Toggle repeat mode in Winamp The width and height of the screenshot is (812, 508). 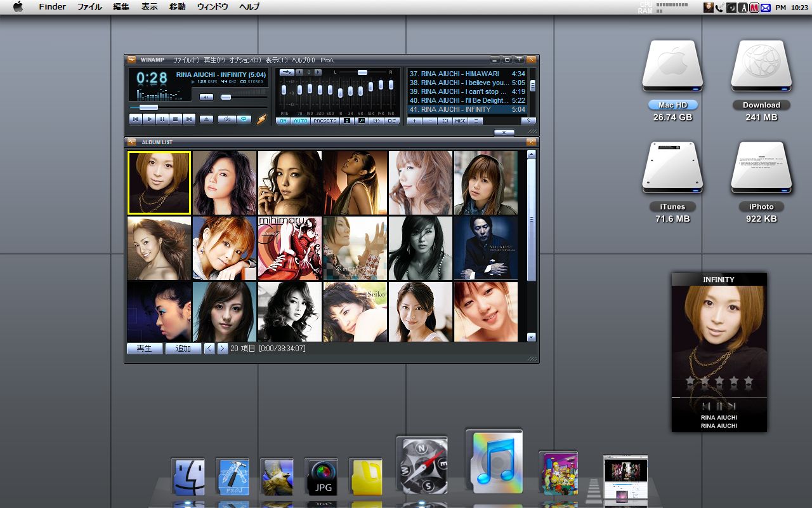pos(244,119)
